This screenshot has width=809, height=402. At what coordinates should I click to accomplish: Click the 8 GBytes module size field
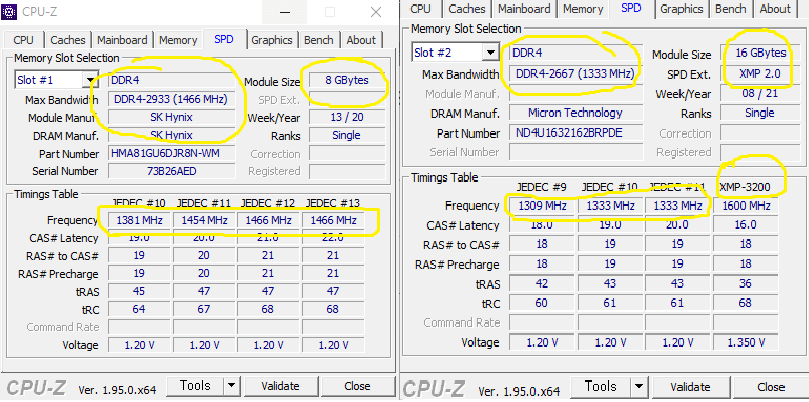point(347,80)
